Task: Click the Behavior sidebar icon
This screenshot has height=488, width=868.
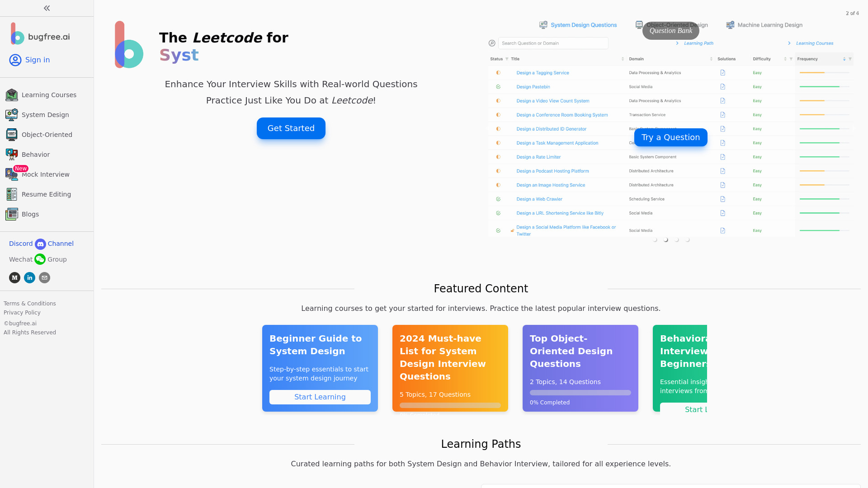Action: 12,154
